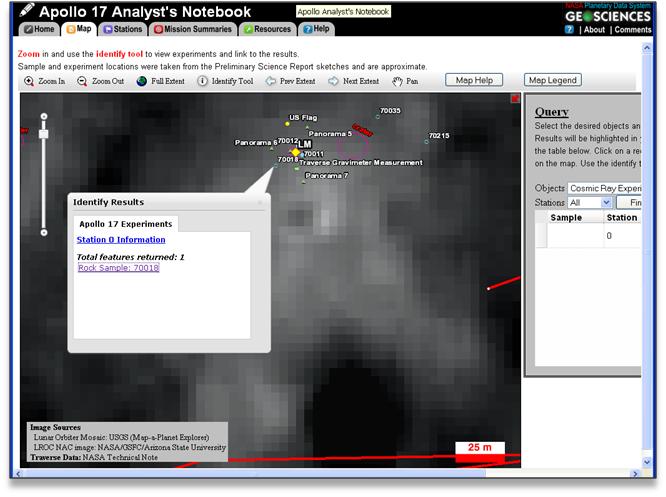
Task: Click the Station 0 result row cell
Action: tap(623, 236)
